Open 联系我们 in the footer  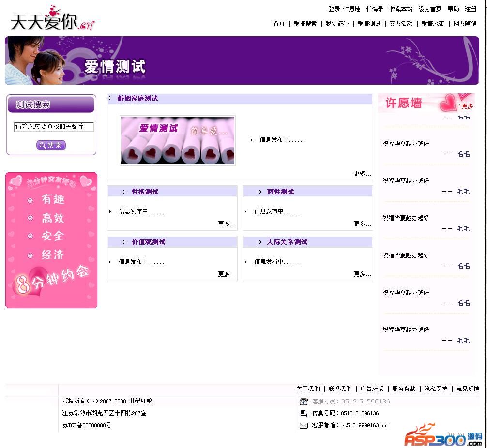click(340, 389)
